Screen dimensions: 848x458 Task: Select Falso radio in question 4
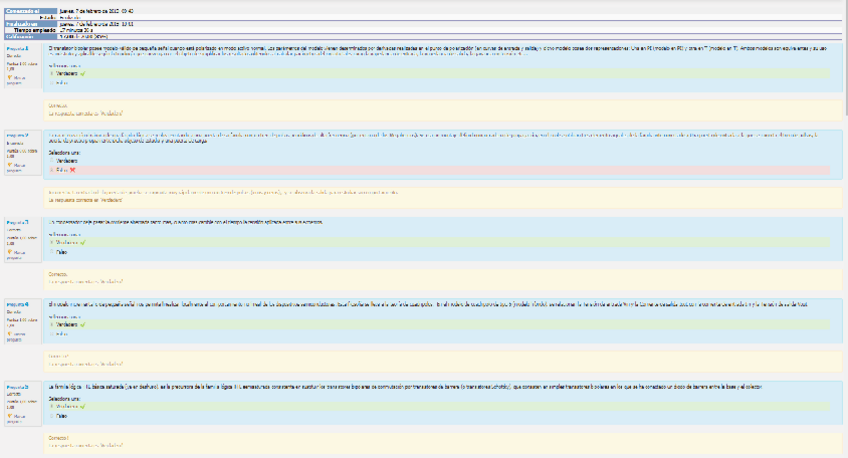click(52, 334)
